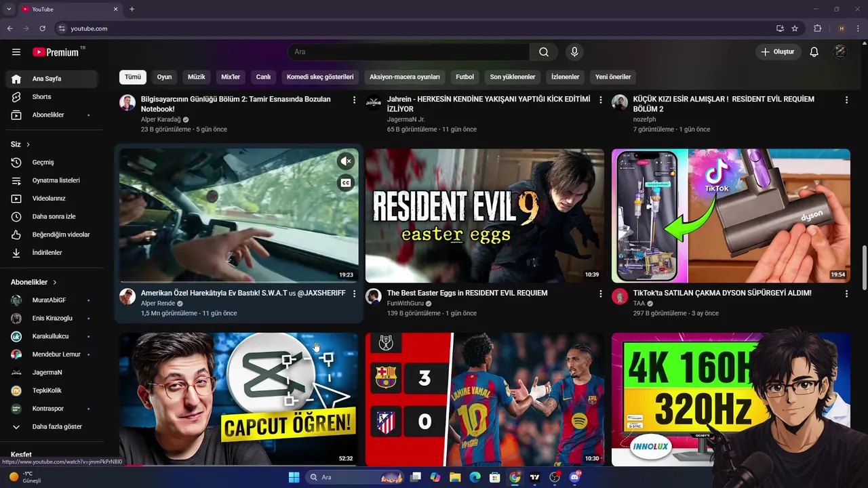This screenshot has height=488, width=868.
Task: Select the İzlenenler filter chip
Action: pyautogui.click(x=565, y=77)
